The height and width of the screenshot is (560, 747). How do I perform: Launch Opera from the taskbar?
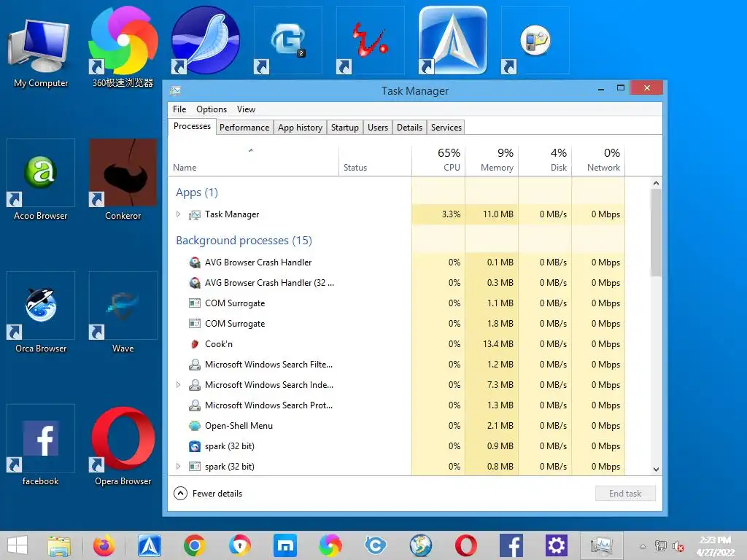click(x=466, y=545)
